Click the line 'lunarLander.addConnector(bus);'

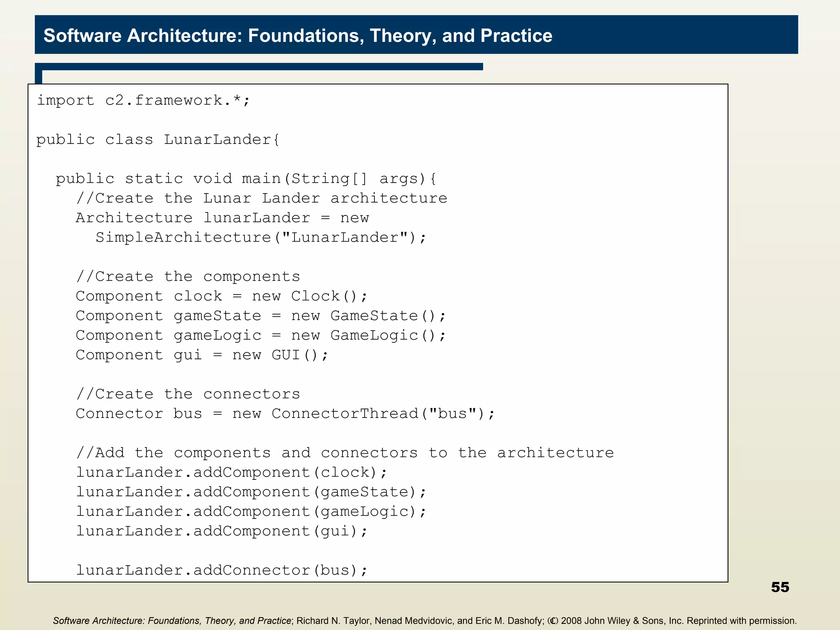pyautogui.click(x=222, y=571)
